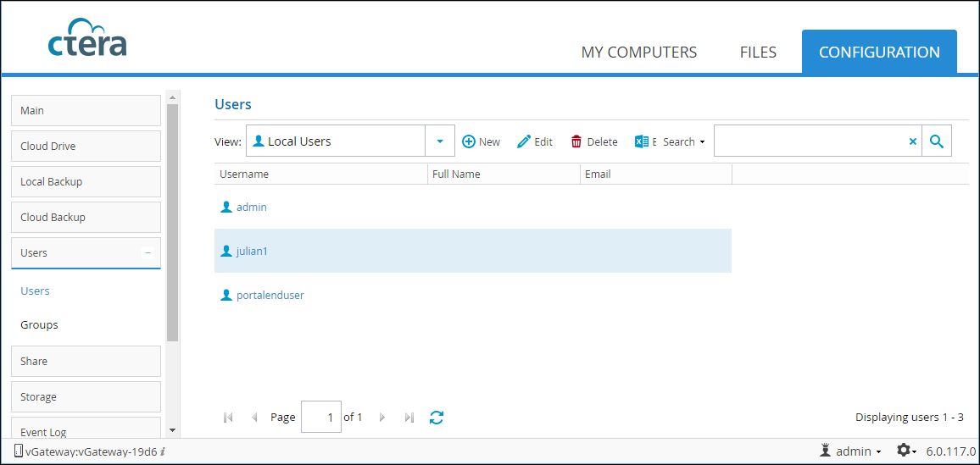Click the sidebar scrollbar thumb
980x465 pixels.
pos(172,223)
